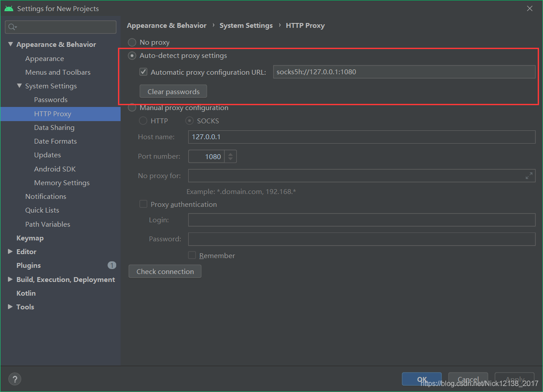Select the No proxy radio button
The width and height of the screenshot is (543, 392).
point(132,42)
